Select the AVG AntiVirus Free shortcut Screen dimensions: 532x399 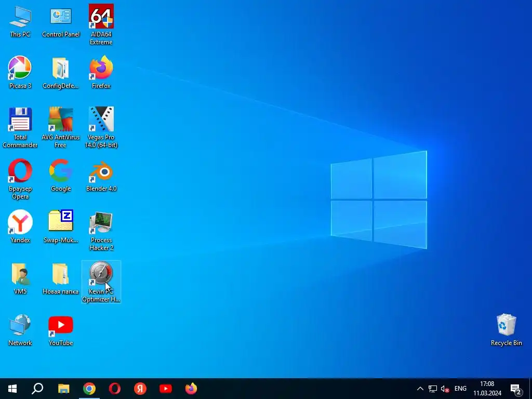click(61, 128)
